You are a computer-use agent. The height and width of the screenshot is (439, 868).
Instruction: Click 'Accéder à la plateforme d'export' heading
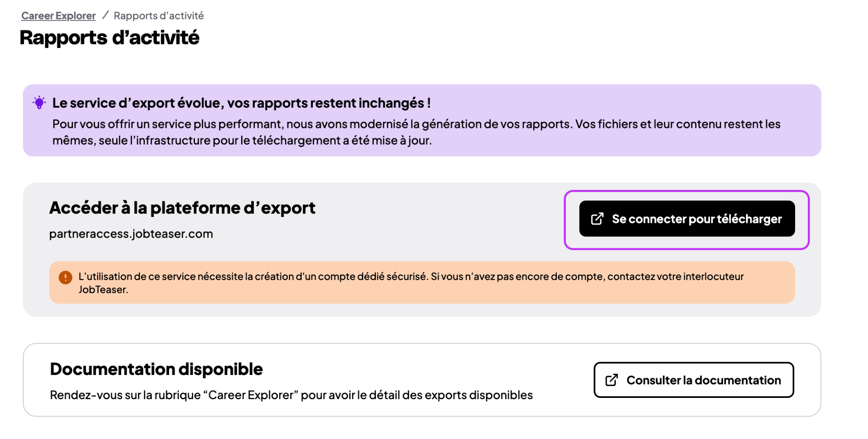coord(182,208)
